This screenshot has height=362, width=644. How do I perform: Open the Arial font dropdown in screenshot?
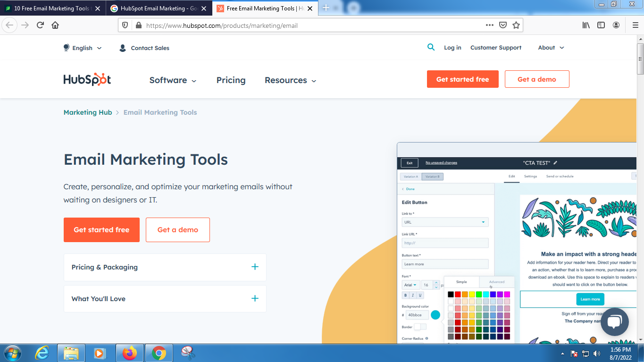coord(410,285)
